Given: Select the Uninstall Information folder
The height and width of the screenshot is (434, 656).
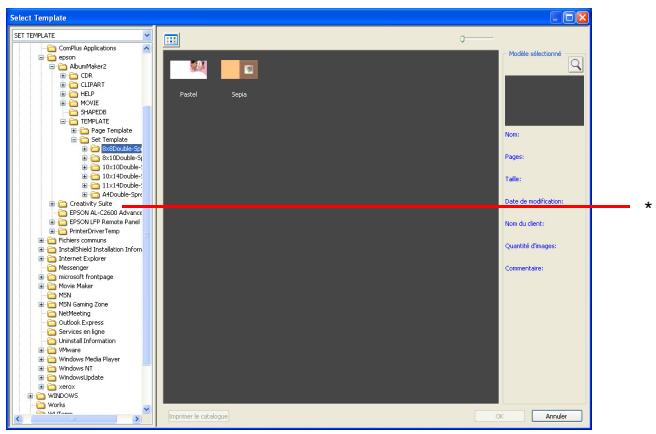Looking at the screenshot, I should [87, 341].
